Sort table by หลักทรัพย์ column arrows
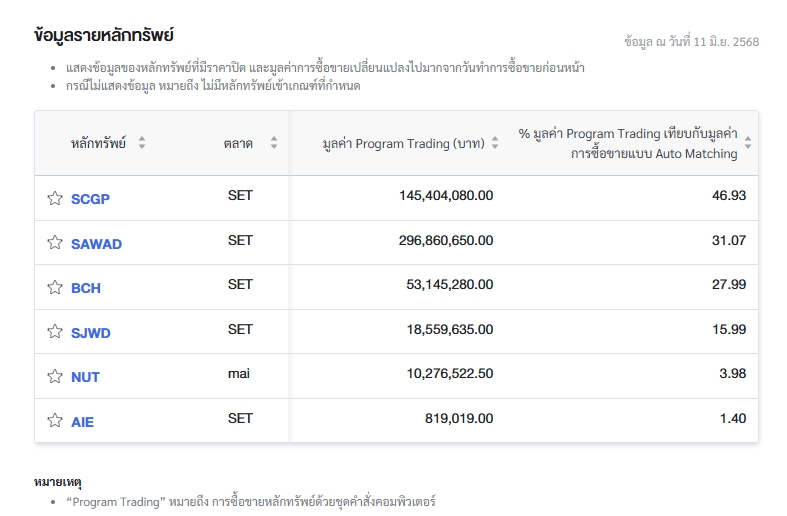Screen dimensions: 787x516 click(x=142, y=143)
